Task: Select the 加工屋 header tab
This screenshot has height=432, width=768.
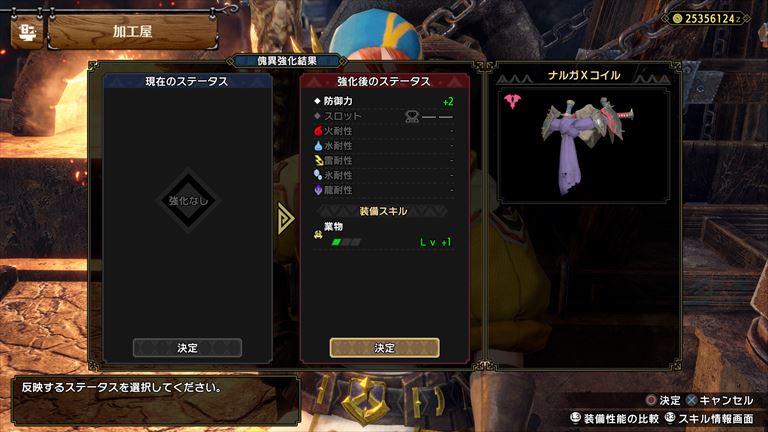Action: [x=132, y=32]
